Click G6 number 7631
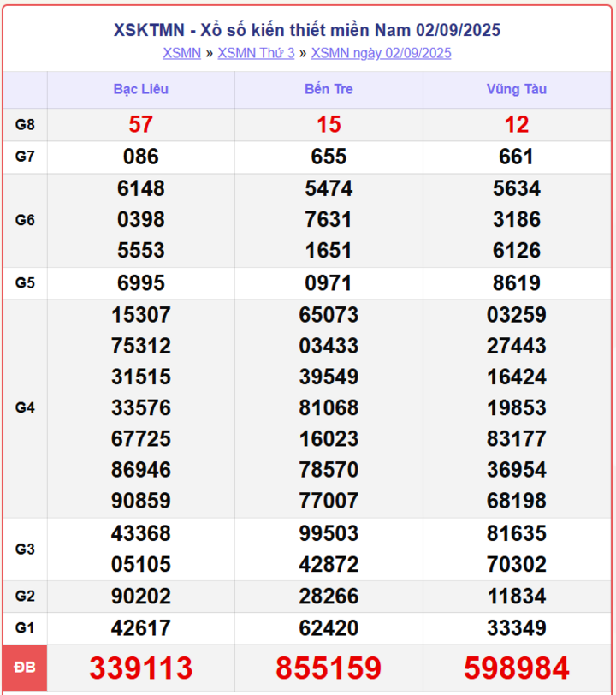The image size is (616, 695). 329,220
